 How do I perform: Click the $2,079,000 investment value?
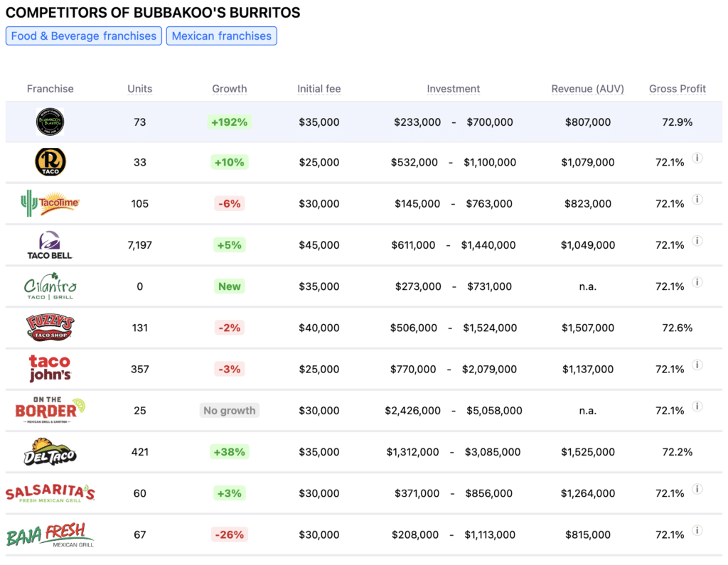pos(489,369)
